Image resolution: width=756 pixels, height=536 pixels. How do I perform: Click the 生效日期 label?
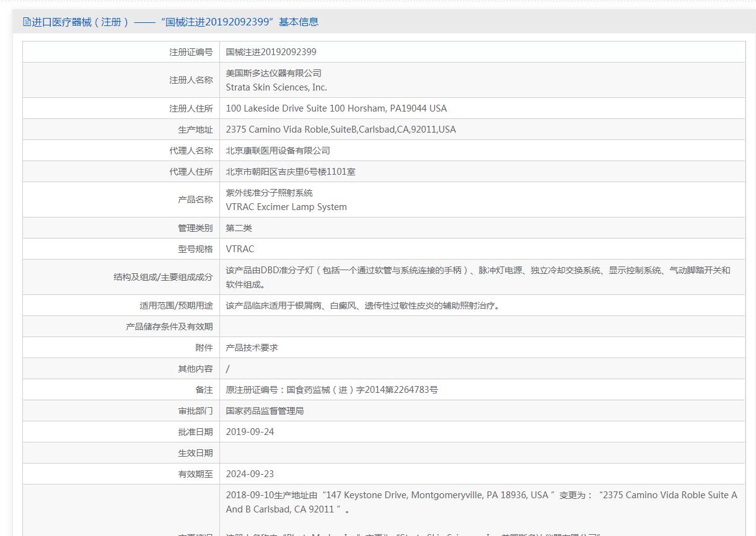[x=195, y=453]
